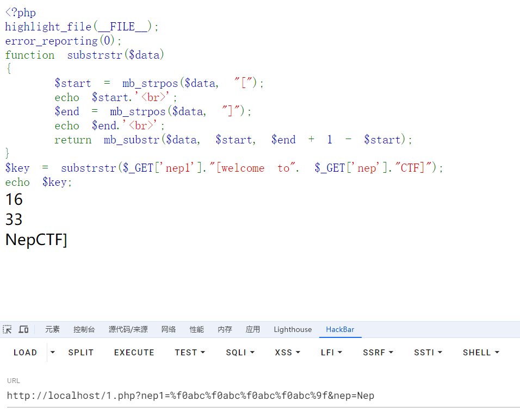This screenshot has height=420, width=520.
Task: Open the XSS payload dropdown
Action: pyautogui.click(x=288, y=353)
